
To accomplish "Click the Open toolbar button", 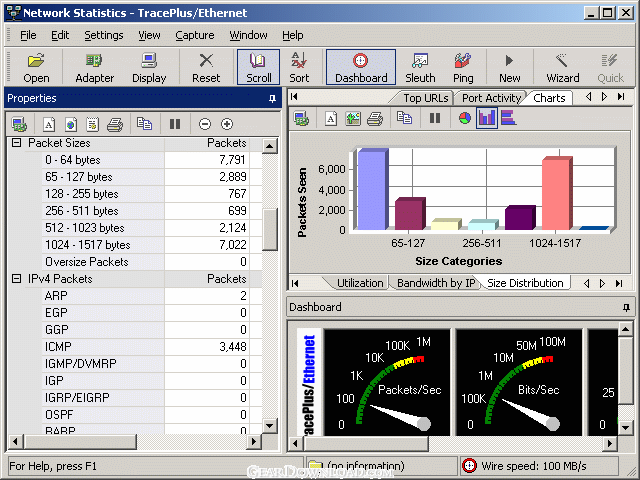I will point(36,67).
